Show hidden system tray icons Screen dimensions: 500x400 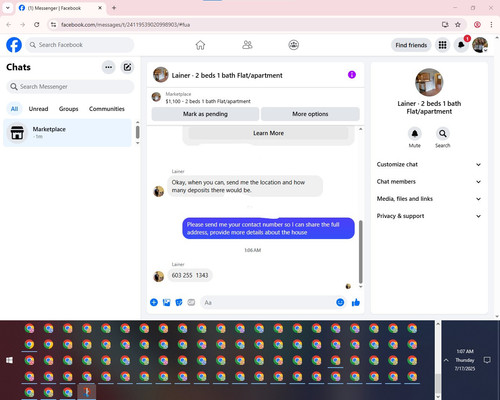446,360
